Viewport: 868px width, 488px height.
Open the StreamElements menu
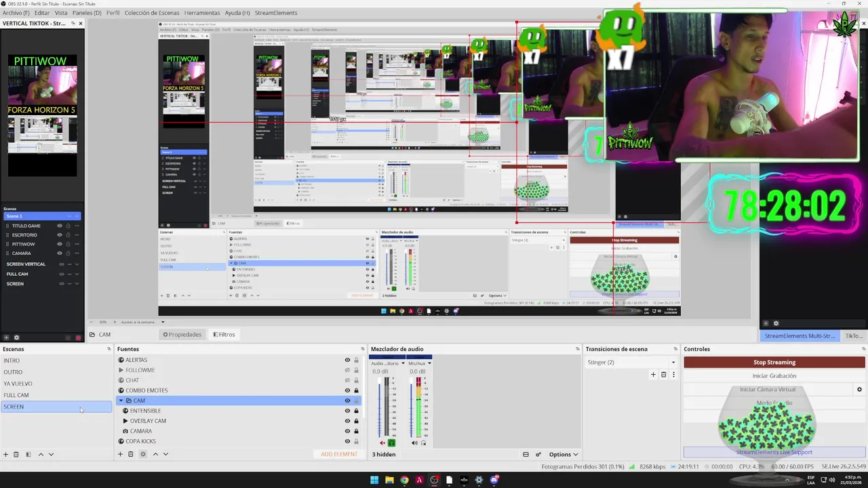coord(276,13)
